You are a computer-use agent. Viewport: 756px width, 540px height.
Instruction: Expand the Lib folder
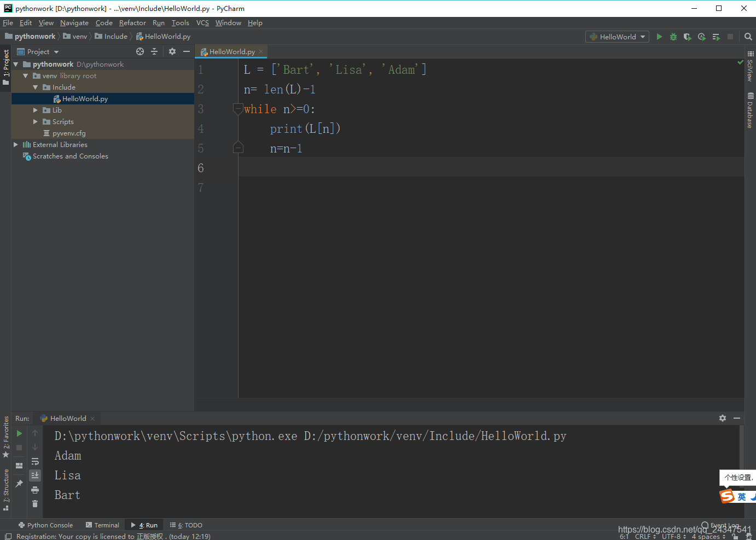click(x=36, y=110)
